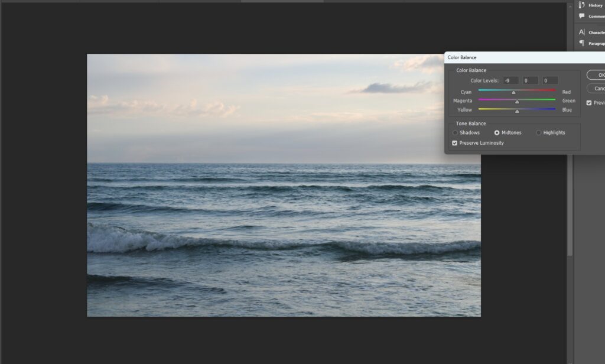The height and width of the screenshot is (364, 605).
Task: Toggle the Preserve Luminosity checkbox
Action: point(454,143)
